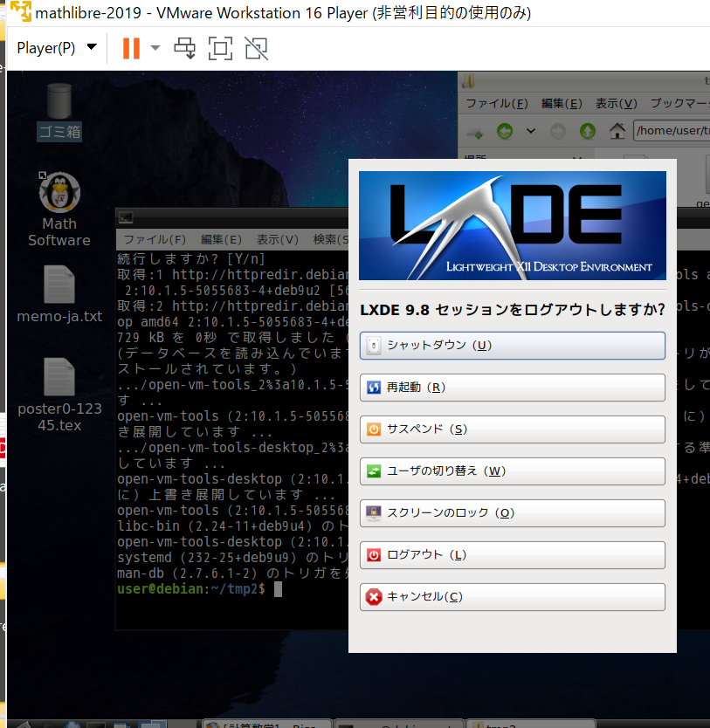Click the greyed forward arrow in file manager
The image size is (710, 728).
pos(558,132)
